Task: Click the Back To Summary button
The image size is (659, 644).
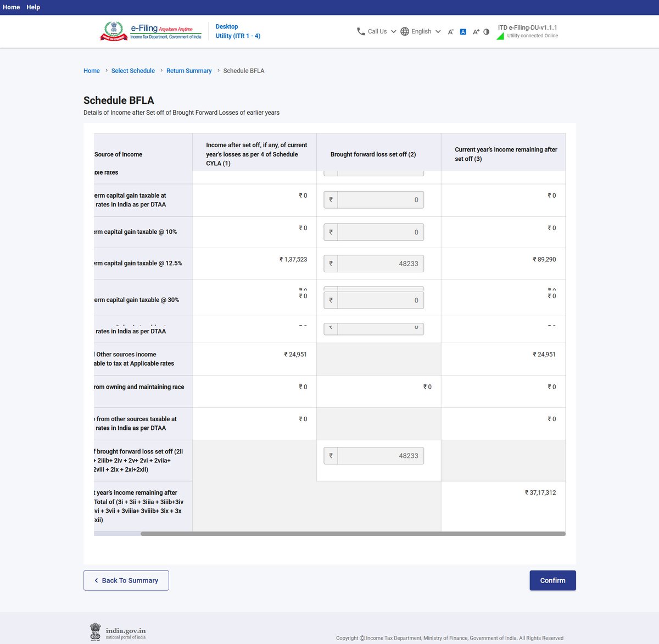Action: click(x=126, y=580)
